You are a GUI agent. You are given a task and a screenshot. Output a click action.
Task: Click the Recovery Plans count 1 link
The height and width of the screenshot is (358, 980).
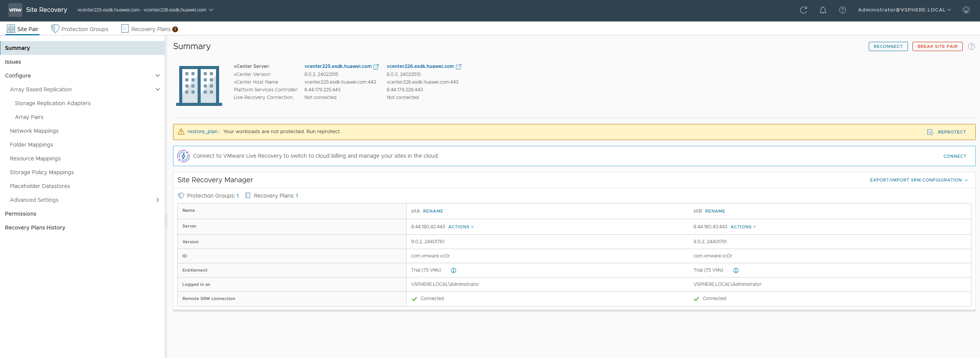click(297, 196)
